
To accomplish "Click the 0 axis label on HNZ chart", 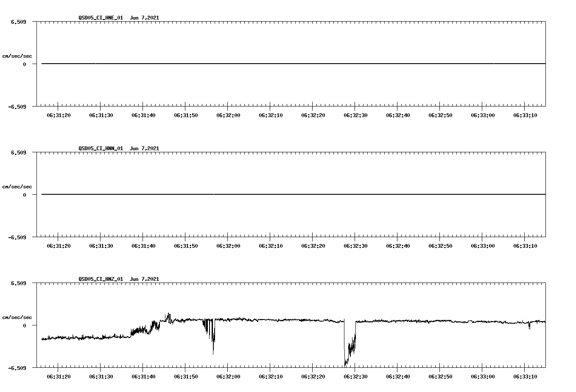I will 25,325.
